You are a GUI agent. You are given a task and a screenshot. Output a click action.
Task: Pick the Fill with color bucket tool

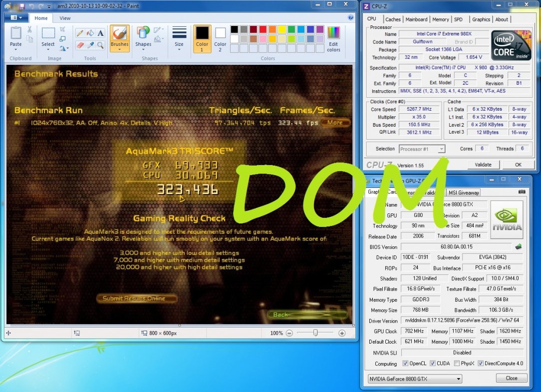click(x=90, y=33)
